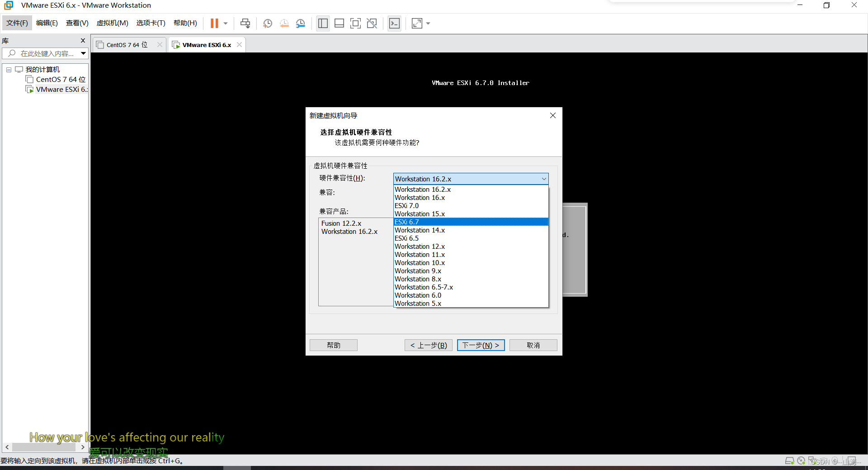
Task: Open the power options dropdown arrow
Action: [x=226, y=24]
